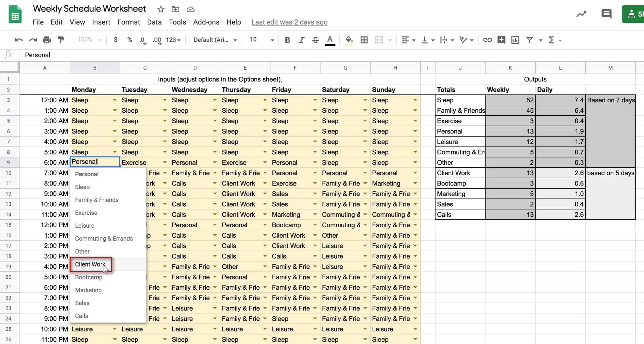
Task: Apply currency format with dollar icon
Action: [x=115, y=40]
